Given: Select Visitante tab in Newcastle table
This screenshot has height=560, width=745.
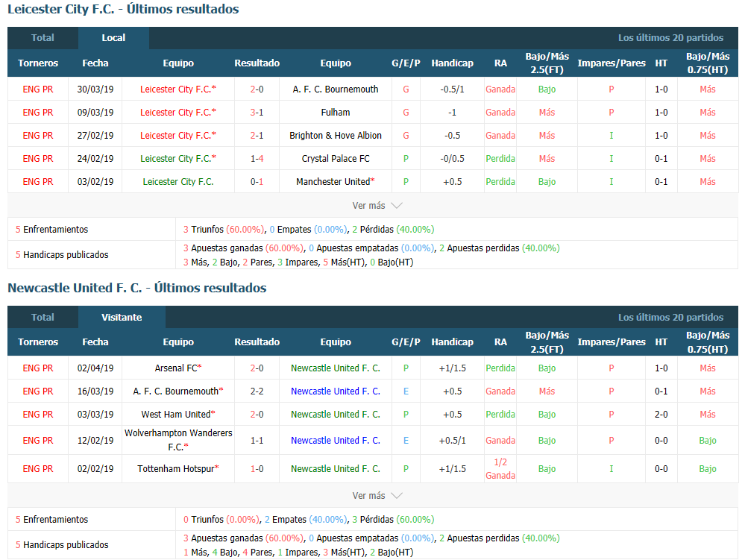Looking at the screenshot, I should coord(122,318).
